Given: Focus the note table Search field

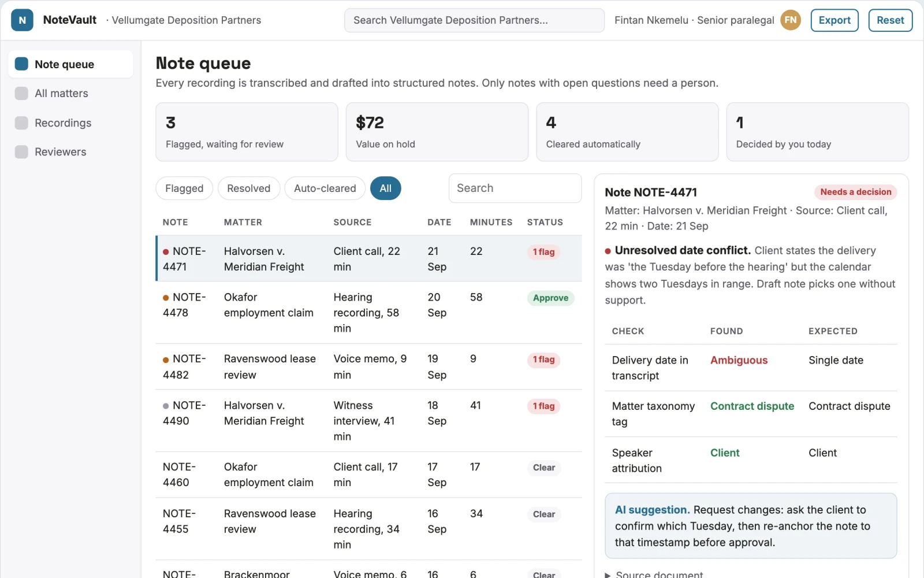Looking at the screenshot, I should click(x=515, y=188).
